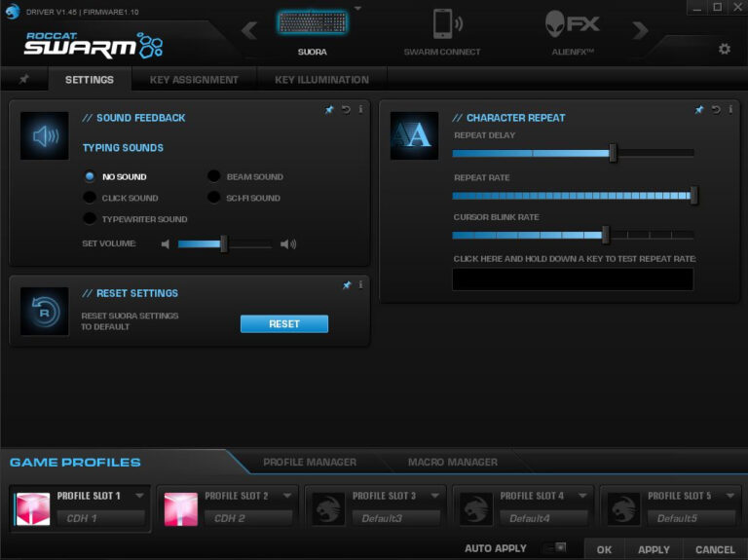Image resolution: width=748 pixels, height=560 pixels.
Task: Click the Apply button
Action: pos(654,549)
